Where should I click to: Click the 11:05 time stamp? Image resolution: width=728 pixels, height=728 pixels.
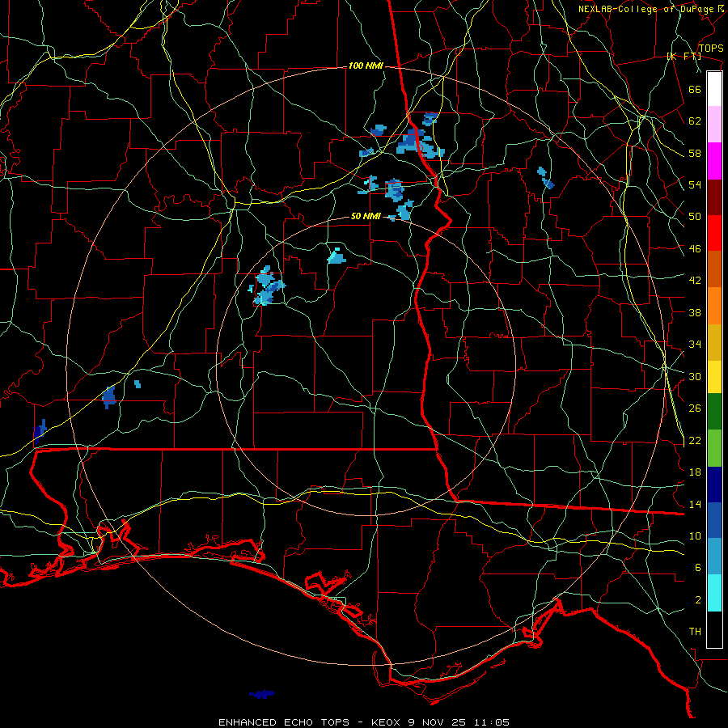coord(492,722)
